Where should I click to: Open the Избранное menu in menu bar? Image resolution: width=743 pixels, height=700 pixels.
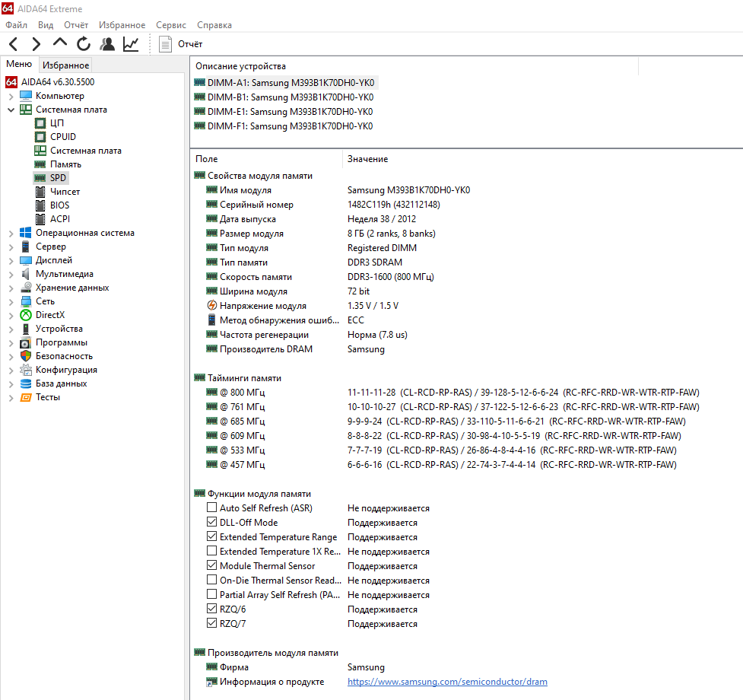(122, 25)
